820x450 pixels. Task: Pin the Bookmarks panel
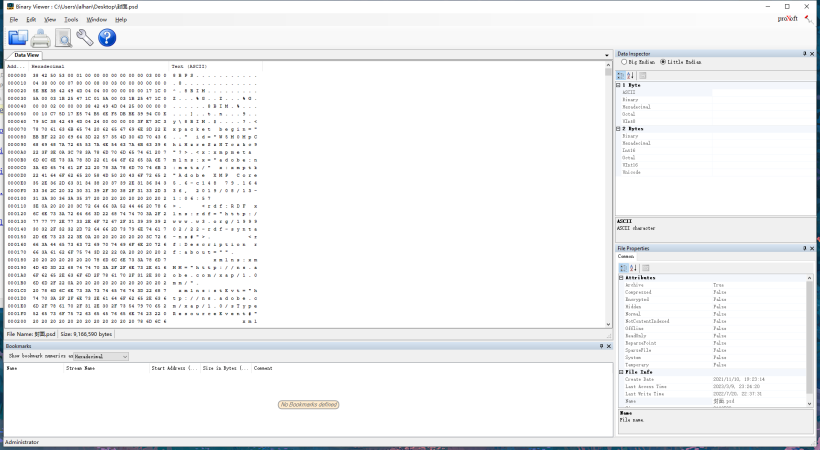(601, 346)
